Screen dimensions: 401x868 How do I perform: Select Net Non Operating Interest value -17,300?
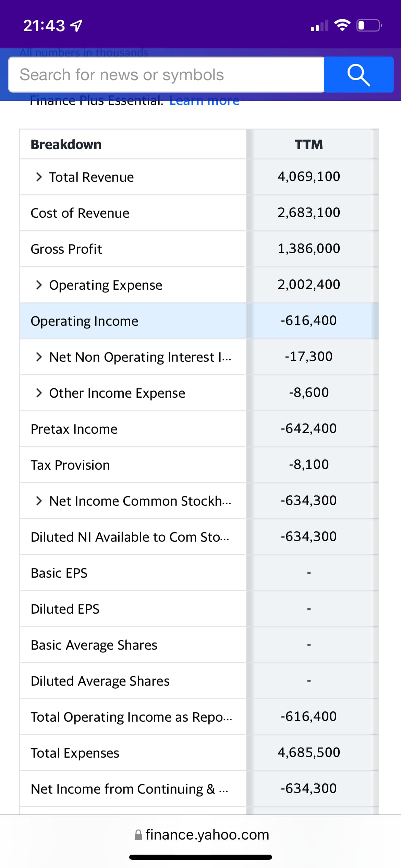click(309, 357)
